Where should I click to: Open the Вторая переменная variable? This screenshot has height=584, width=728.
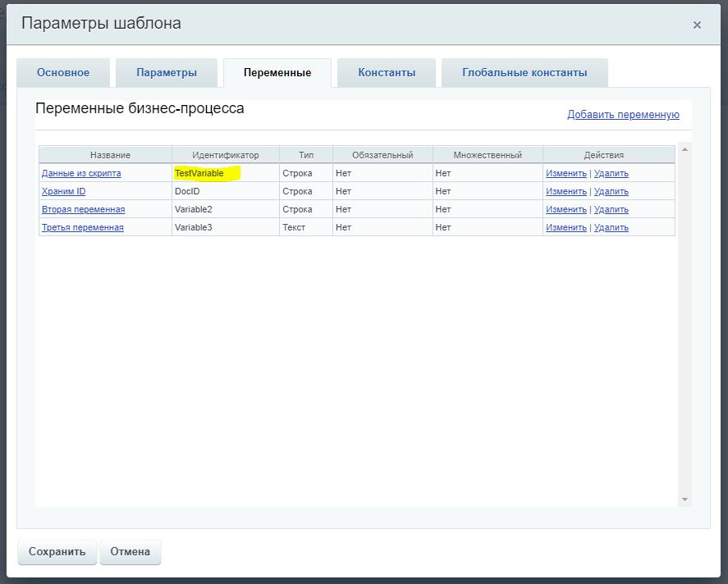pyautogui.click(x=83, y=209)
